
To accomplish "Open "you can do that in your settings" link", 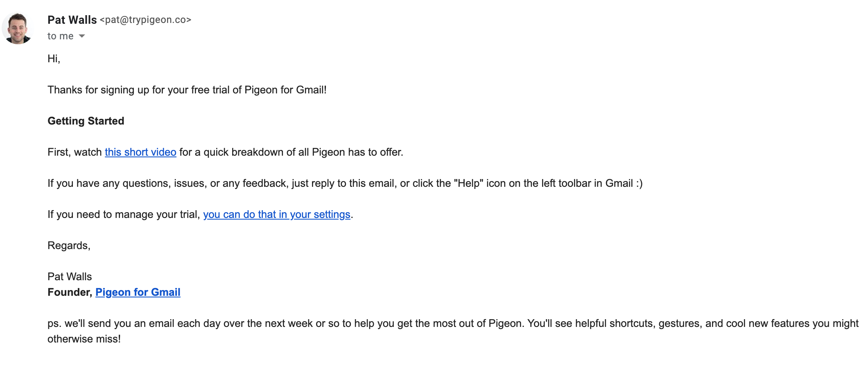I will click(x=276, y=214).
